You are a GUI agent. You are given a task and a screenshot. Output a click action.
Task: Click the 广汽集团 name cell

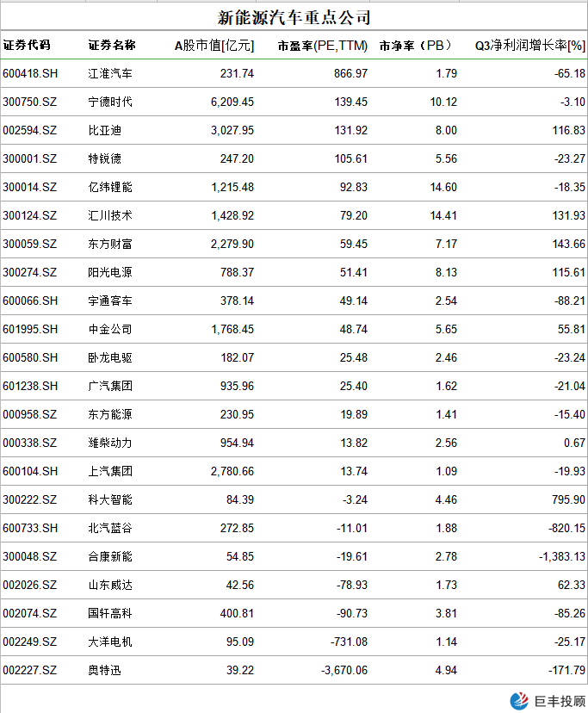pyautogui.click(x=110, y=386)
